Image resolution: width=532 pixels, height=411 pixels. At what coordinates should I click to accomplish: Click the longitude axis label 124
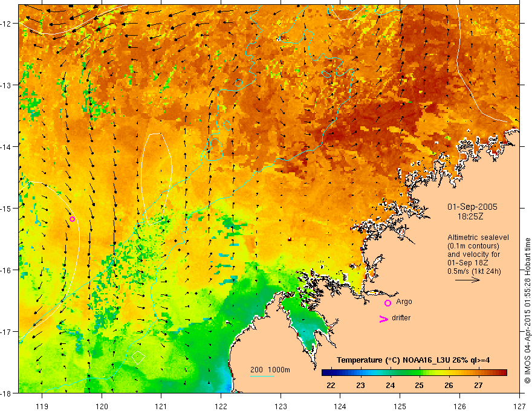point(340,406)
